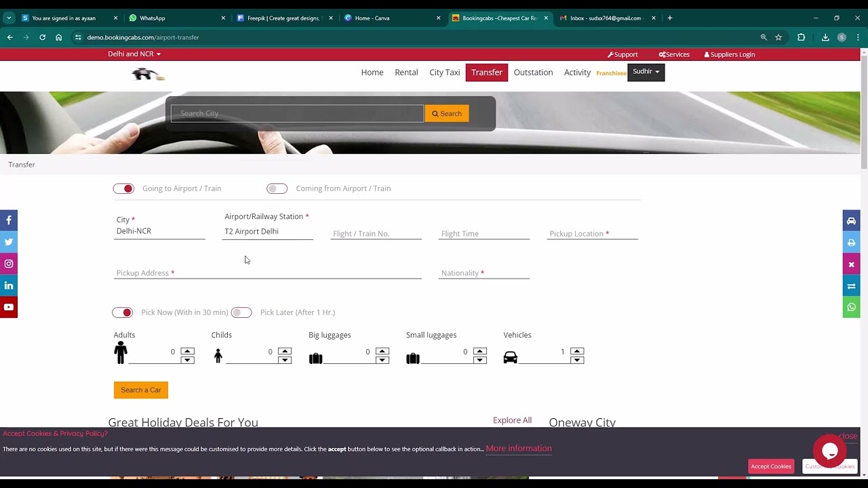Open Transfer menu item
This screenshot has width=868, height=488.
487,73
